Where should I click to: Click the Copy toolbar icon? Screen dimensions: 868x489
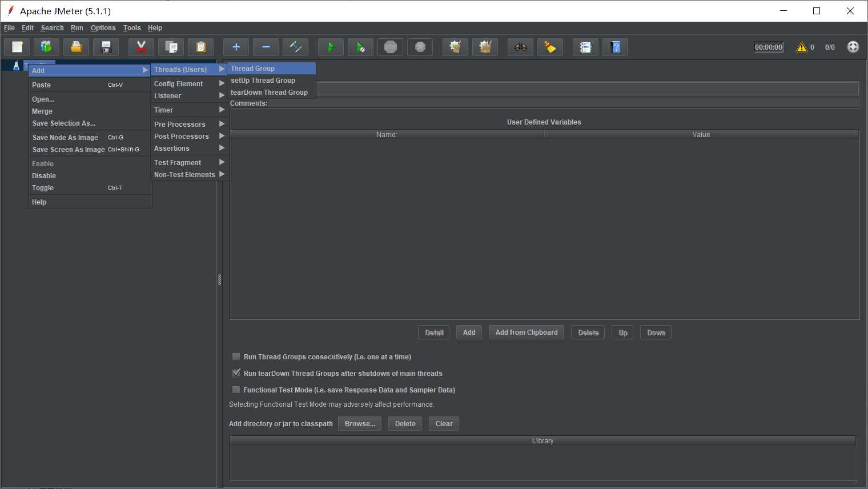171,47
